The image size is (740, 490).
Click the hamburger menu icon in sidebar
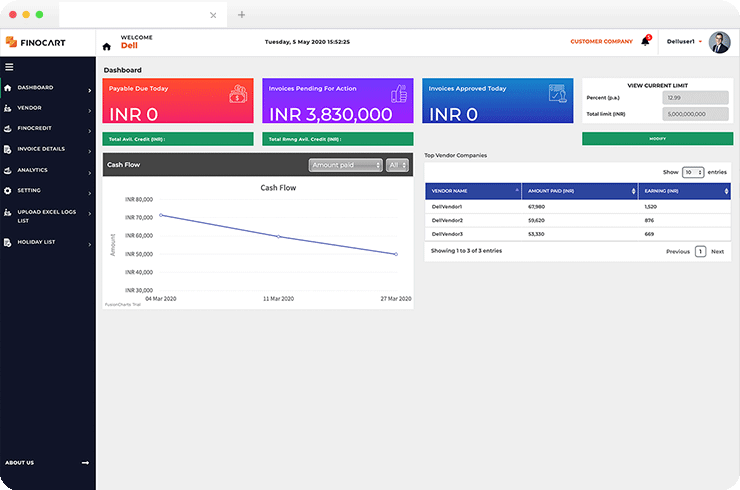9,67
